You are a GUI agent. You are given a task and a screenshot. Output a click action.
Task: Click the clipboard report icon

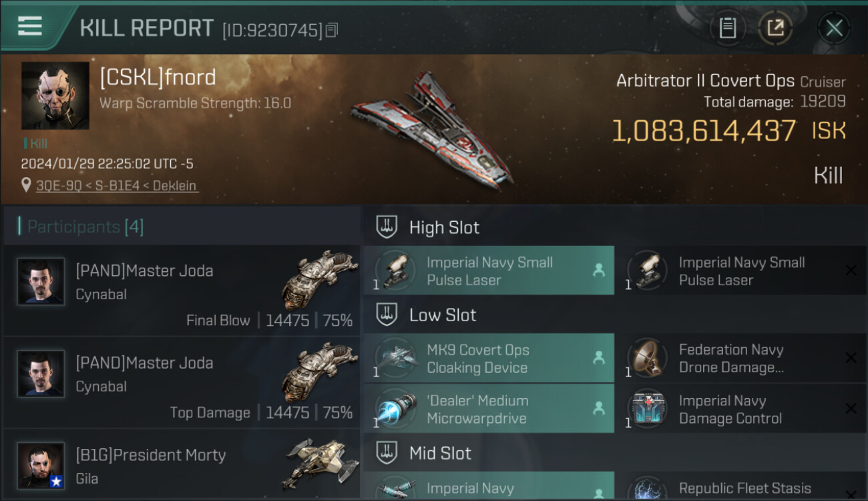coord(727,28)
